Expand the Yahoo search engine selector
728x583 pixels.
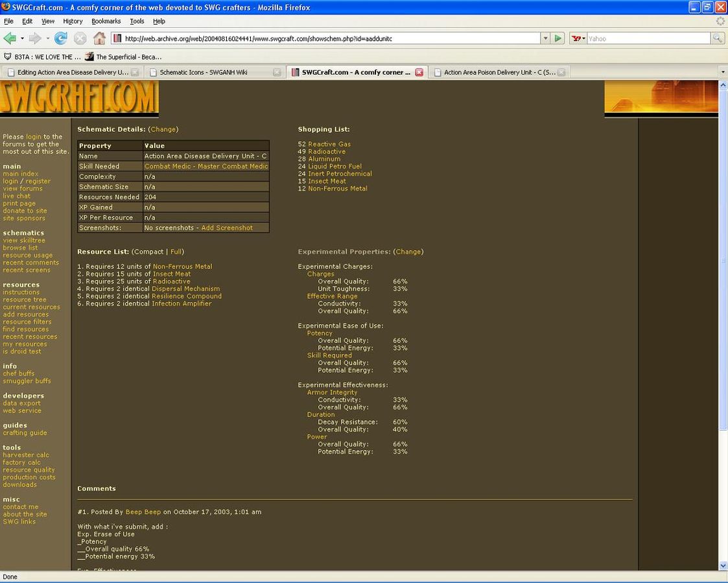(x=578, y=39)
